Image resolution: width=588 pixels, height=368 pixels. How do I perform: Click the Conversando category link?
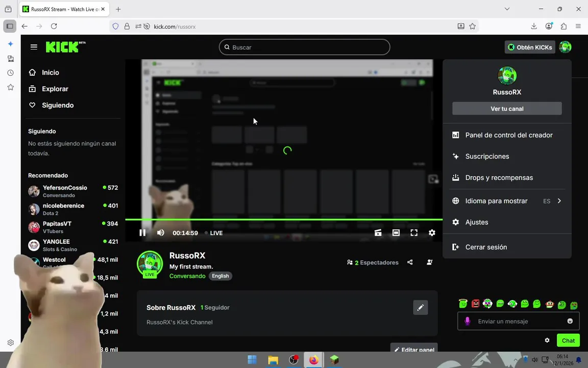[x=187, y=276]
